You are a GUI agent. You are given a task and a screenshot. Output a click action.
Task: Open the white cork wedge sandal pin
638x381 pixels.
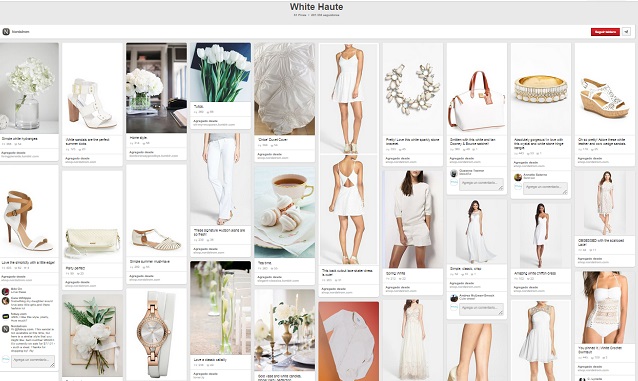605,89
